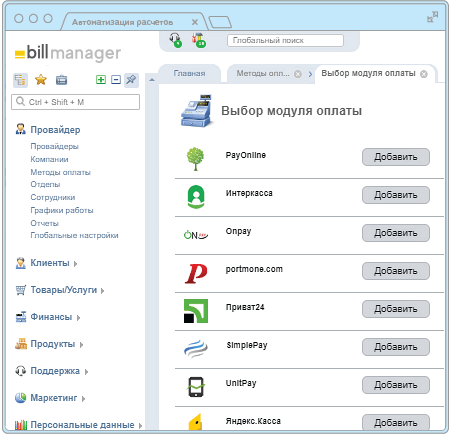Add the Приват24 payment module
451x434 pixels.
coord(396,309)
